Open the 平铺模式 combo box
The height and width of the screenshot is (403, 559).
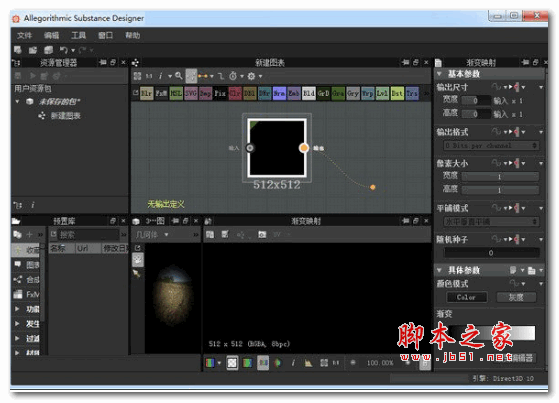tap(491, 221)
